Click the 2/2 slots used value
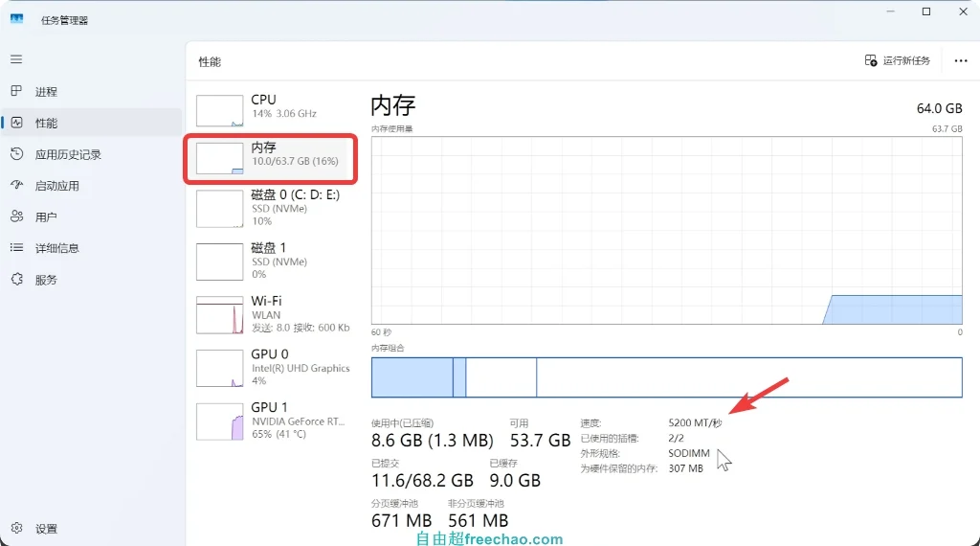The image size is (980, 546). click(x=677, y=438)
